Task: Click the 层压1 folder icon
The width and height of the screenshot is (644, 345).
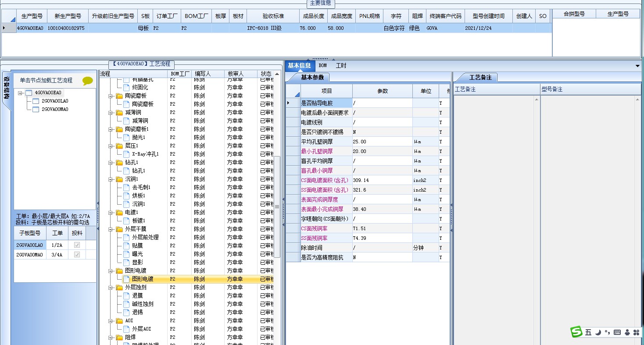Action: 120,146
